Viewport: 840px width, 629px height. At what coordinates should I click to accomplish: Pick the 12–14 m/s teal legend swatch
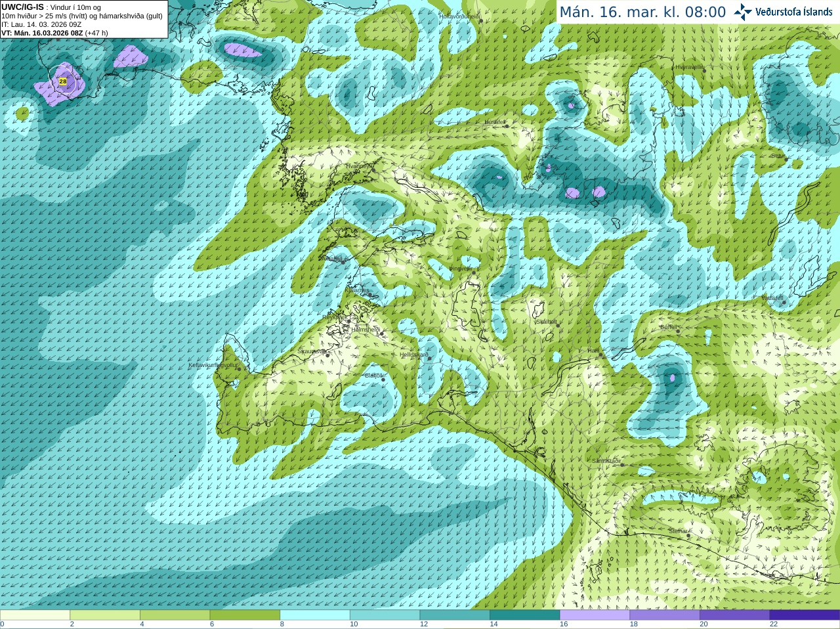pos(455,615)
